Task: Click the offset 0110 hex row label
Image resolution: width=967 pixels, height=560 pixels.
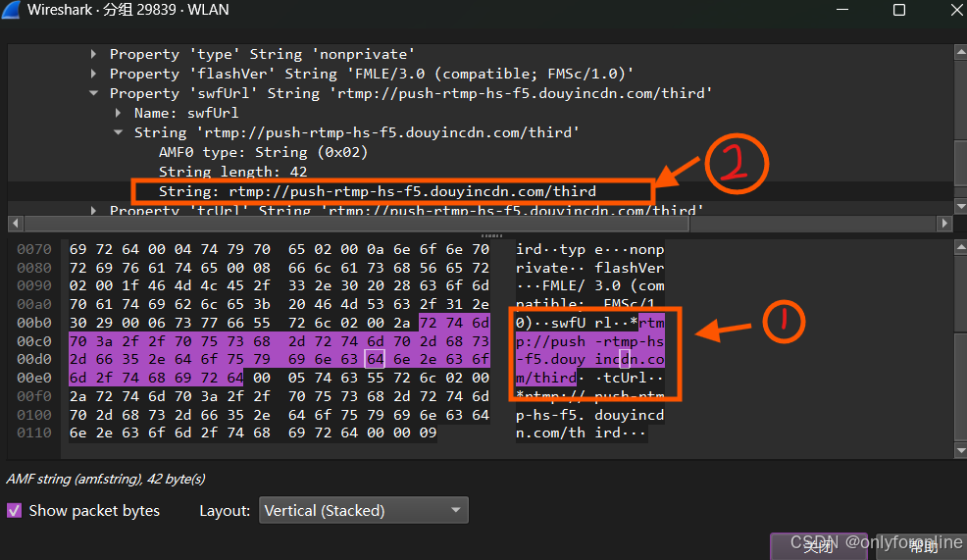Action: (34, 433)
